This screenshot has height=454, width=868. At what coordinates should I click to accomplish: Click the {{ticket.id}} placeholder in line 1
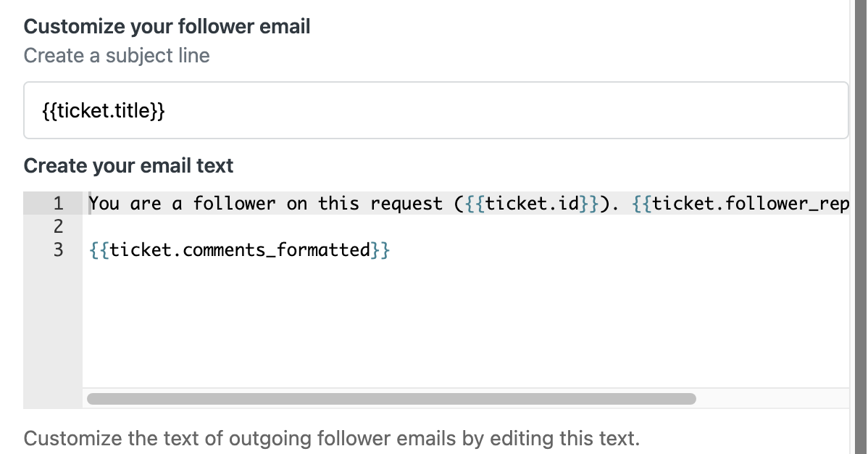pyautogui.click(x=532, y=204)
